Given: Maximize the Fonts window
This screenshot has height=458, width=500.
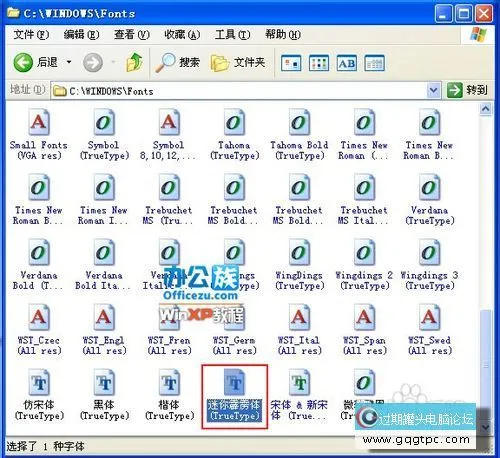Looking at the screenshot, I should 464,14.
